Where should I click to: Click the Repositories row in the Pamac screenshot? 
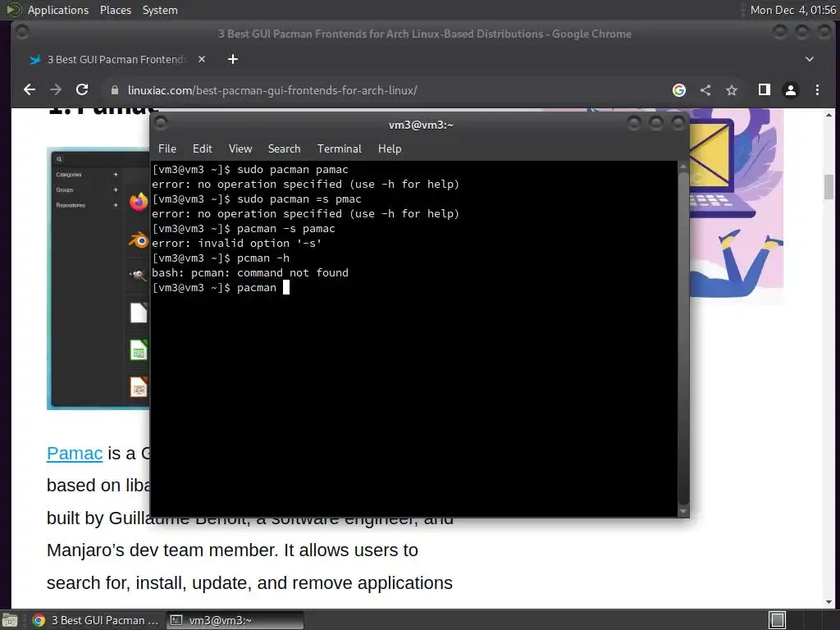pyautogui.click(x=85, y=205)
